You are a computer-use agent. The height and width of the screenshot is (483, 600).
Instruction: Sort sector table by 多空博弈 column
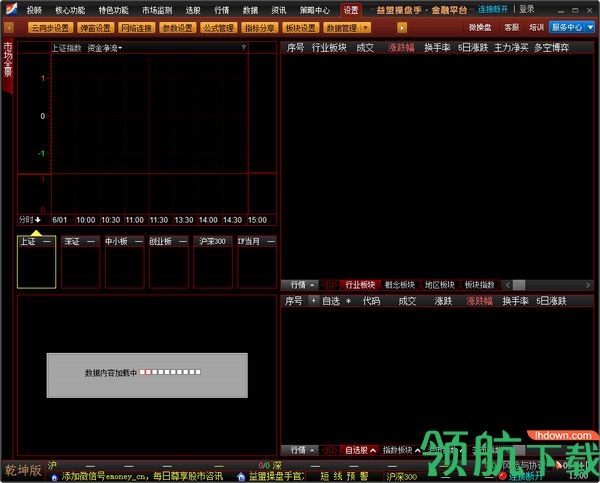pos(551,47)
